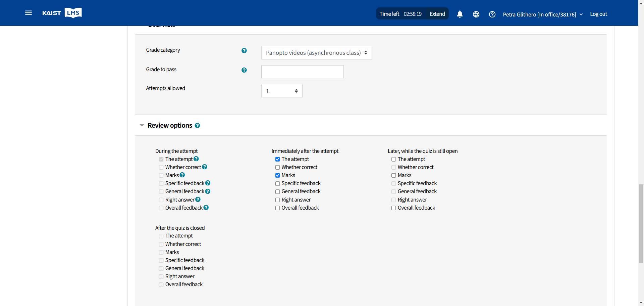Image resolution: width=644 pixels, height=306 pixels.
Task: Open the language globe menu
Action: point(476,14)
